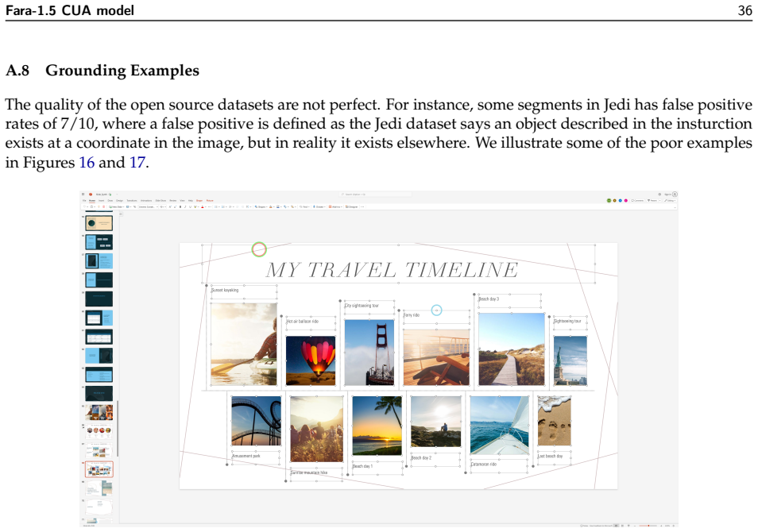Click the Underline formatting icon
The image size is (758, 532).
point(190,206)
